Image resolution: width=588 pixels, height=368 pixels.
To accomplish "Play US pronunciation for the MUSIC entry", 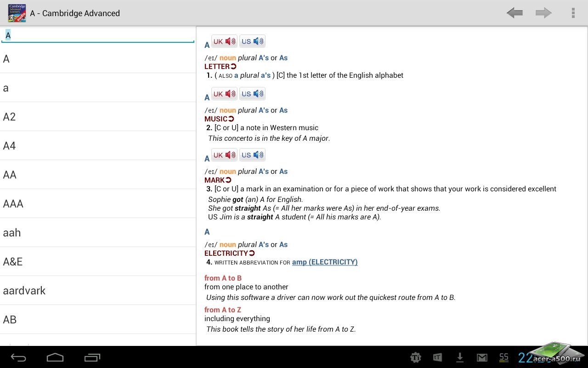I will click(252, 94).
